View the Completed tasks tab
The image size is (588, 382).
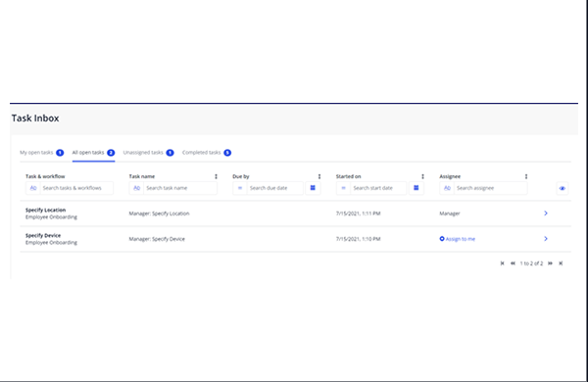click(207, 153)
